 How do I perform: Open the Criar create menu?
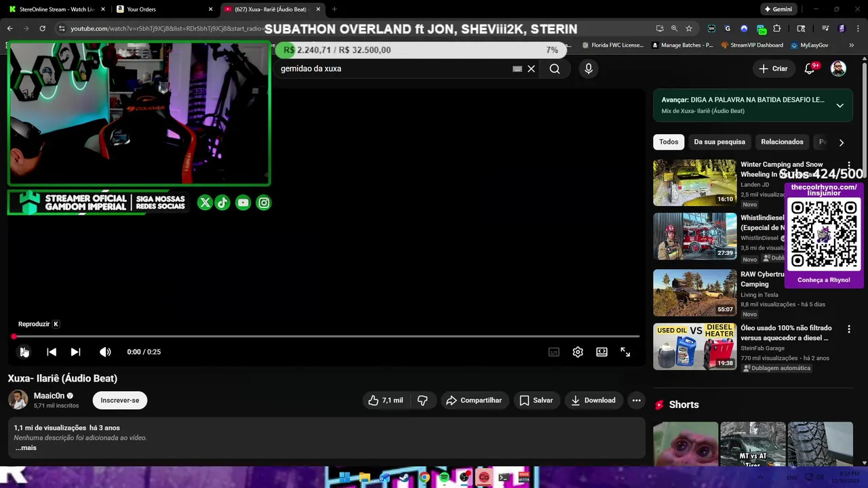(x=773, y=68)
